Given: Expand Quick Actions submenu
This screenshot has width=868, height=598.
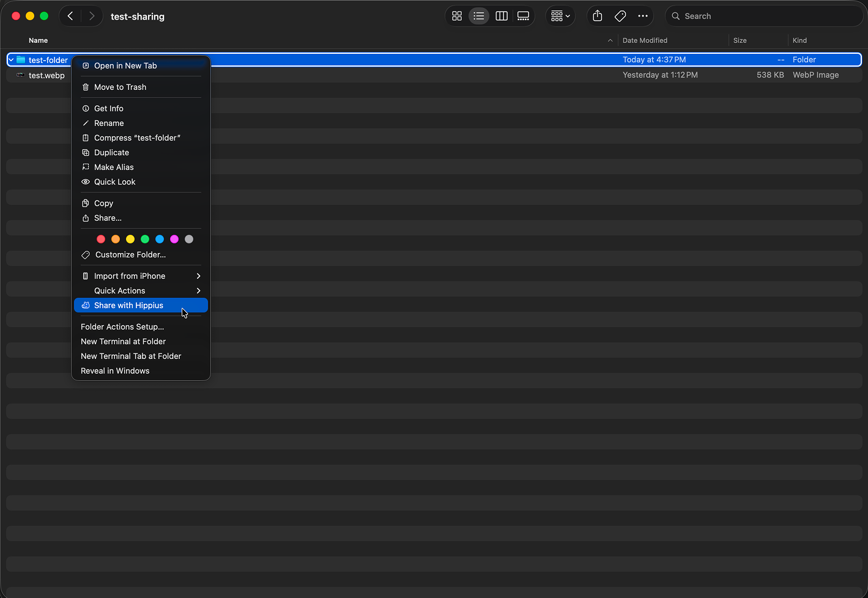Looking at the screenshot, I should tap(141, 290).
